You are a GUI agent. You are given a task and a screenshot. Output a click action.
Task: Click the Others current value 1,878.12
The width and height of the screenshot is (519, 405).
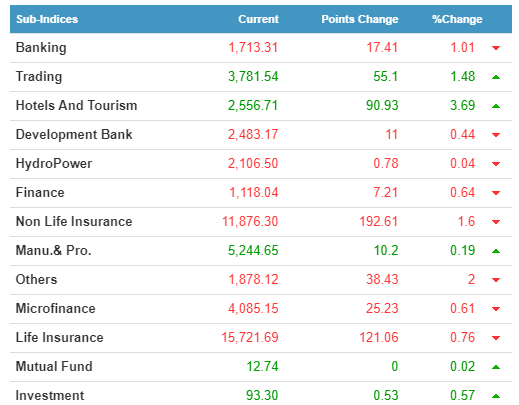click(x=253, y=279)
